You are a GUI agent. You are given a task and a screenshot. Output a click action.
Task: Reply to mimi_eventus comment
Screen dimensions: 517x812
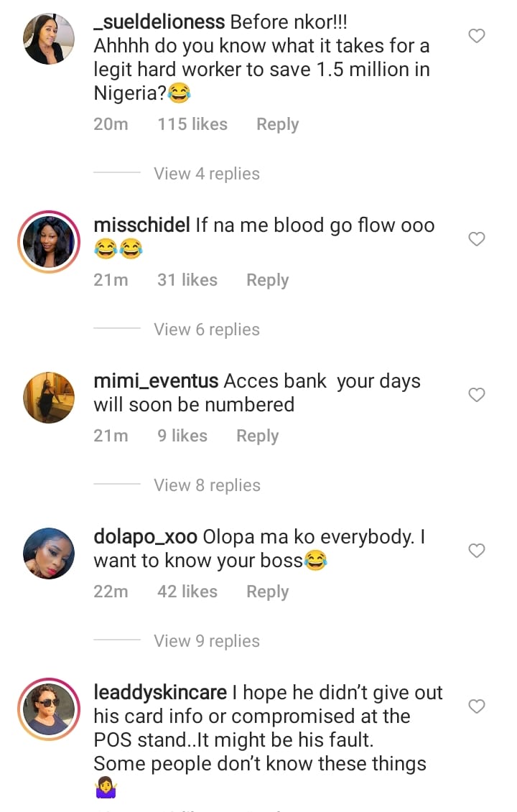[257, 436]
